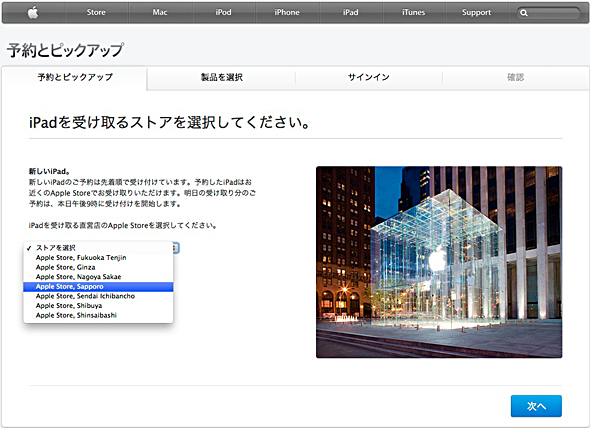Click the Apple logo in navigation bar

click(x=33, y=12)
